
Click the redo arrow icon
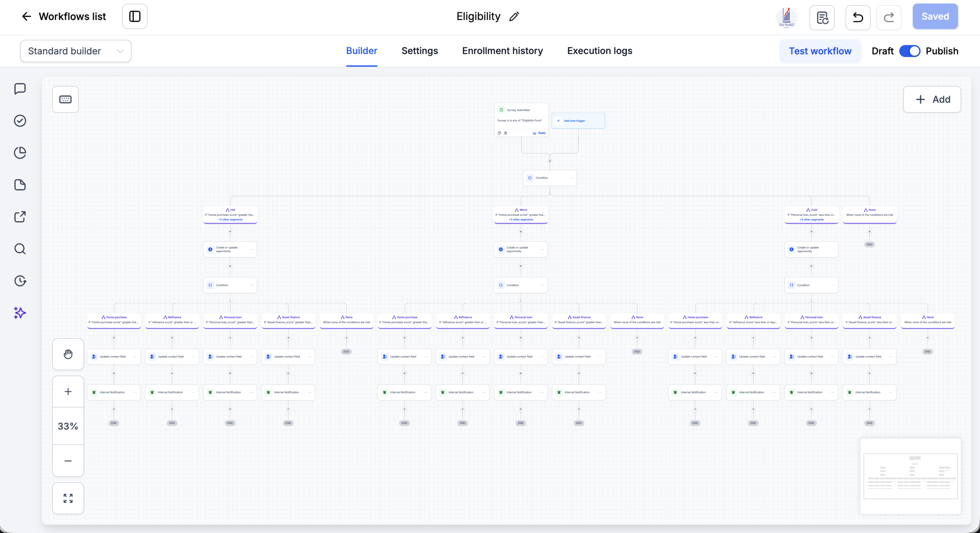pyautogui.click(x=889, y=17)
